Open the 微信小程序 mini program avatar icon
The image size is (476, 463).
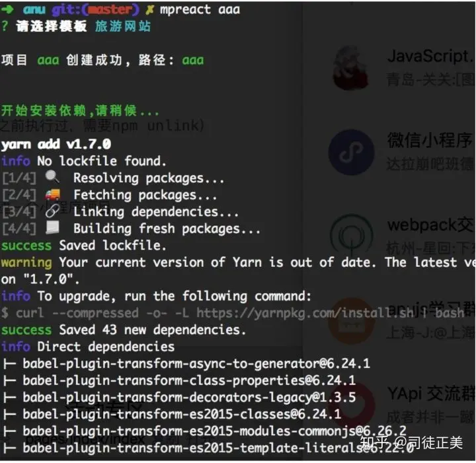point(351,152)
